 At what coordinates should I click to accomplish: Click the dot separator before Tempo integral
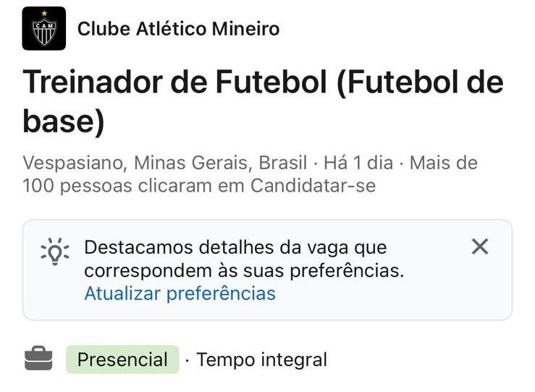187,360
